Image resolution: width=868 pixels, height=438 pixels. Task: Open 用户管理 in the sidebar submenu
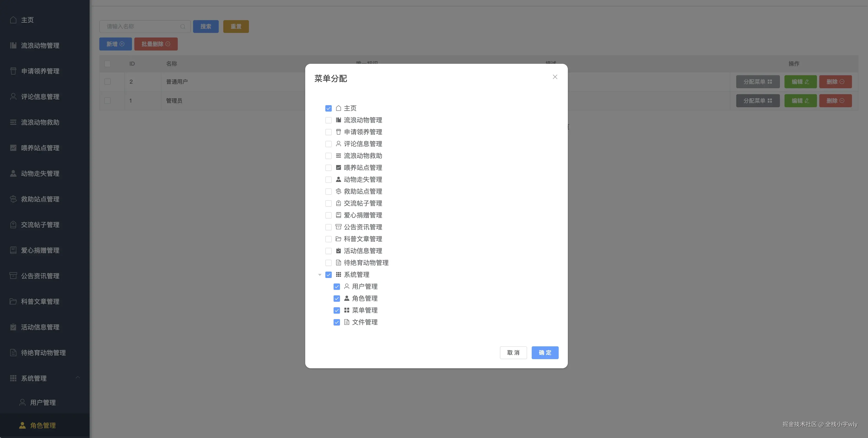tap(43, 402)
